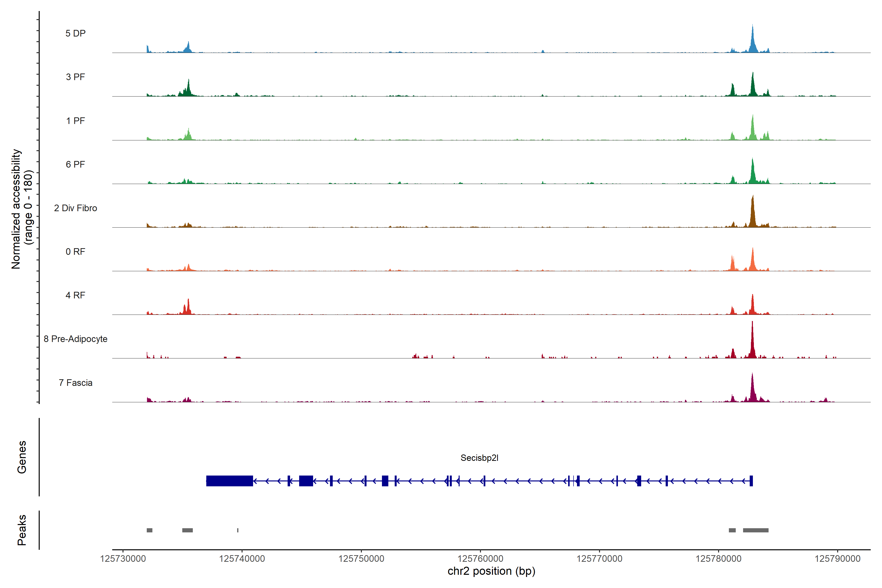Click the 5 DP track label

pyautogui.click(x=75, y=33)
